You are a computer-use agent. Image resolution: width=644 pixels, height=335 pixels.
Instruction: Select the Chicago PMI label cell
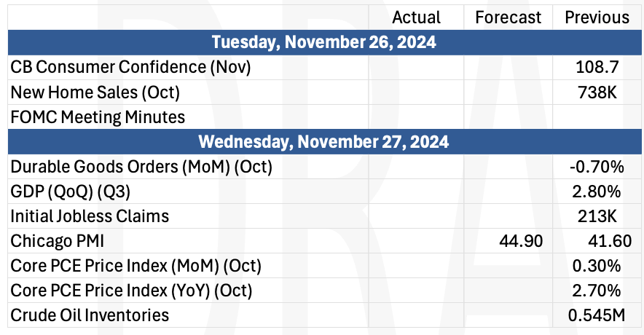(188, 241)
